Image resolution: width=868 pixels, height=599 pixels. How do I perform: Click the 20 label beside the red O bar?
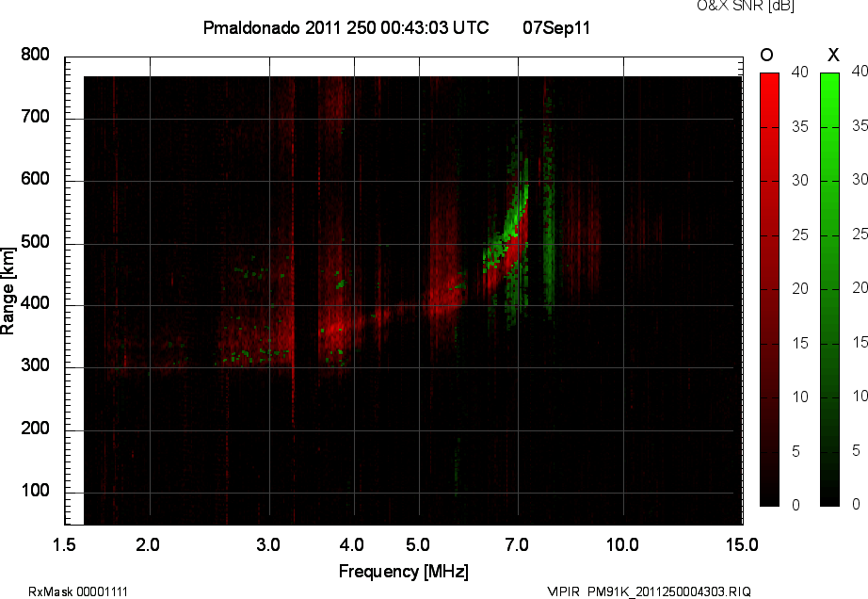[x=800, y=289]
